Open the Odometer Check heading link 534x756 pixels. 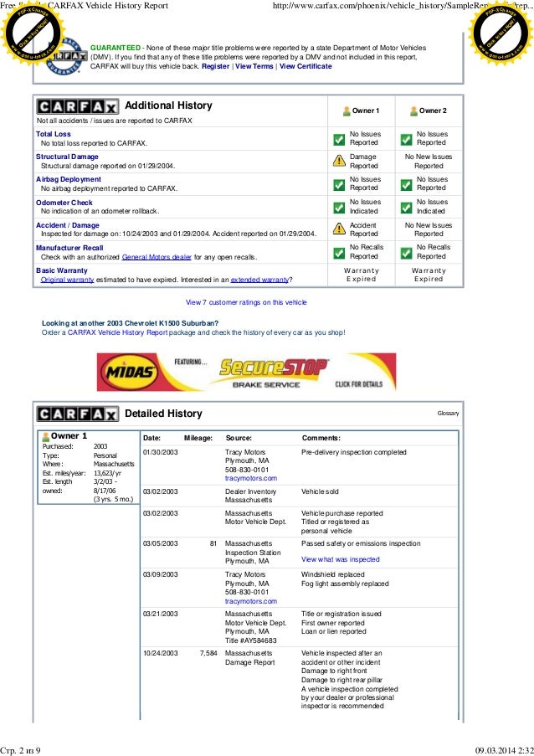(64, 203)
